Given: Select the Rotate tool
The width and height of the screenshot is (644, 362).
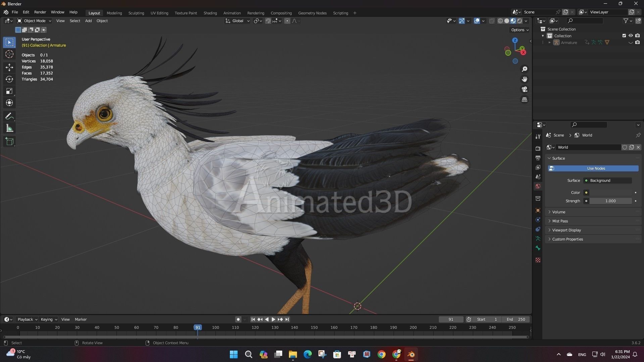Looking at the screenshot, I should (9, 79).
